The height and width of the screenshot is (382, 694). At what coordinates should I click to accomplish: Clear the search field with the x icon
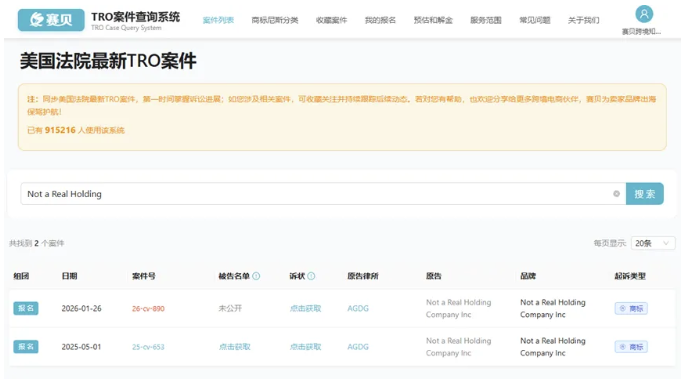(x=616, y=194)
